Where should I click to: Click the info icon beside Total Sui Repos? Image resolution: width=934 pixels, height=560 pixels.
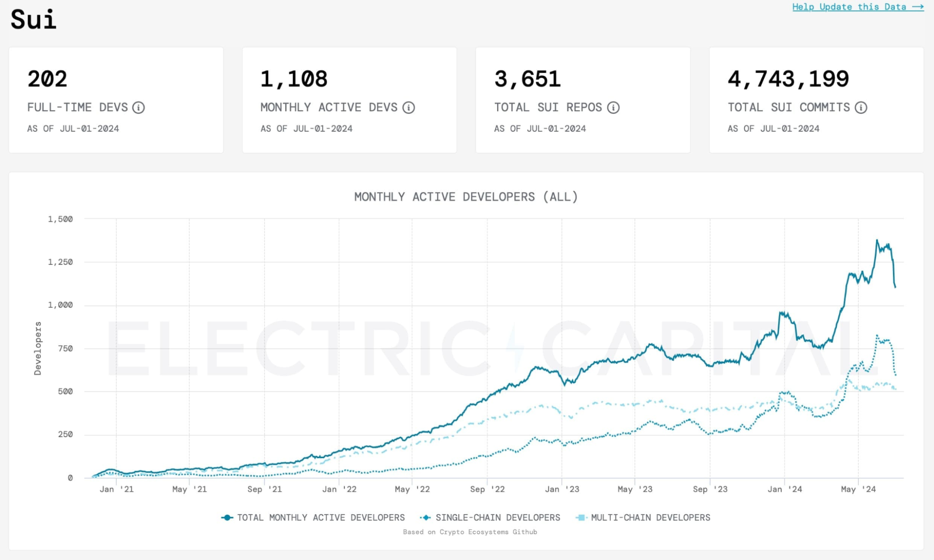(x=613, y=107)
